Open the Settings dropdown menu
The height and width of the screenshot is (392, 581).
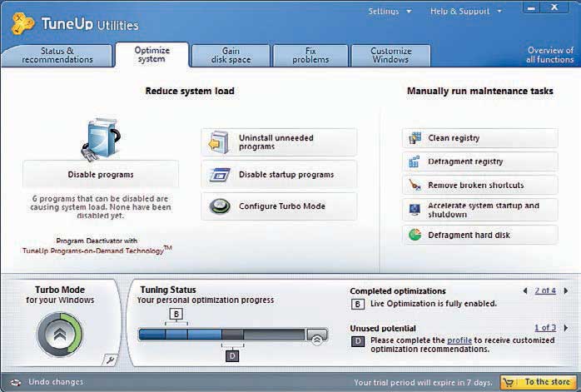(390, 12)
